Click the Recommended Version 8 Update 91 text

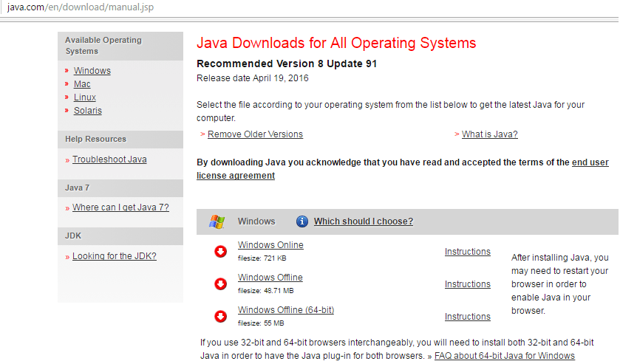[x=287, y=63]
